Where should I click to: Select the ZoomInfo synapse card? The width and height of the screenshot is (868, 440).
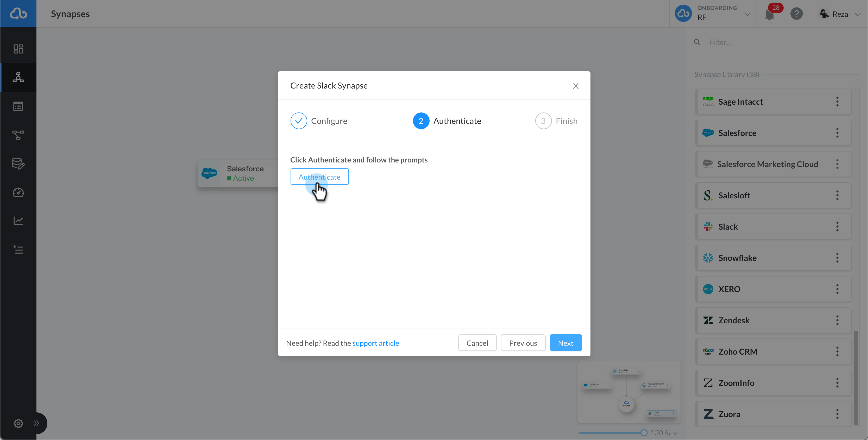pyautogui.click(x=773, y=383)
